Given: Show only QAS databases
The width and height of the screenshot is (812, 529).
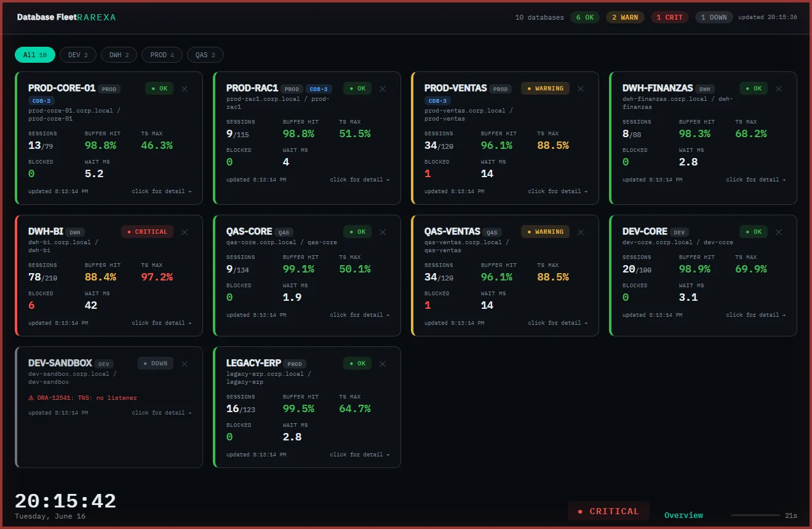Looking at the screenshot, I should (205, 55).
